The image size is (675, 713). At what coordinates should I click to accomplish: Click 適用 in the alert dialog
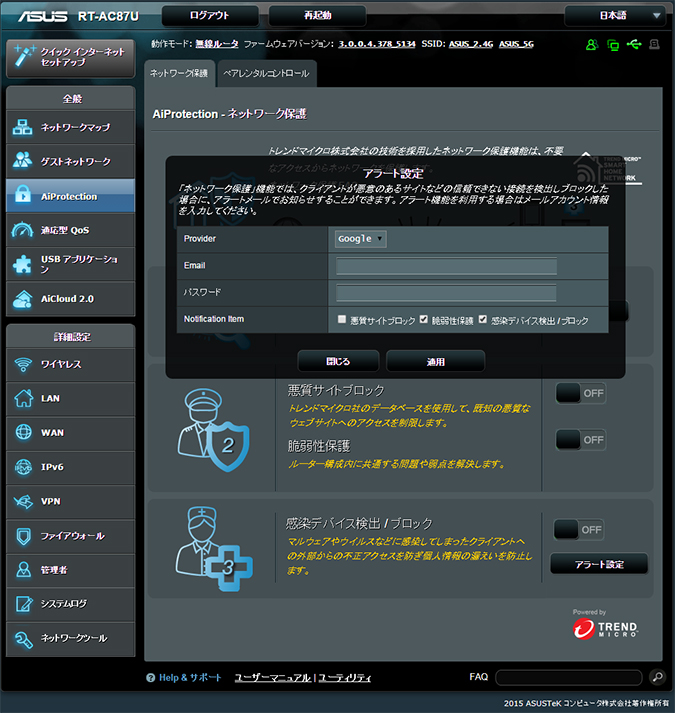click(435, 362)
